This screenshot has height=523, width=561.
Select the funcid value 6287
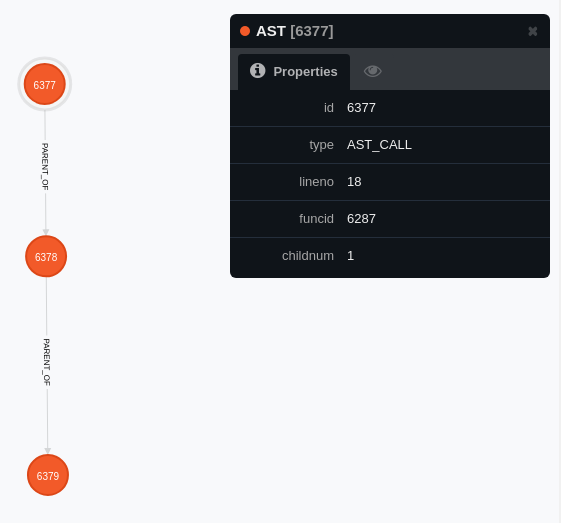tap(361, 219)
